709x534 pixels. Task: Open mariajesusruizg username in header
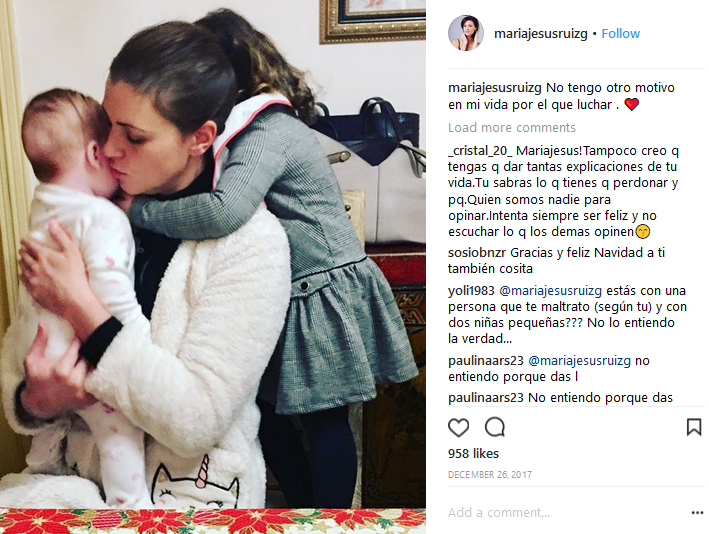[540, 34]
